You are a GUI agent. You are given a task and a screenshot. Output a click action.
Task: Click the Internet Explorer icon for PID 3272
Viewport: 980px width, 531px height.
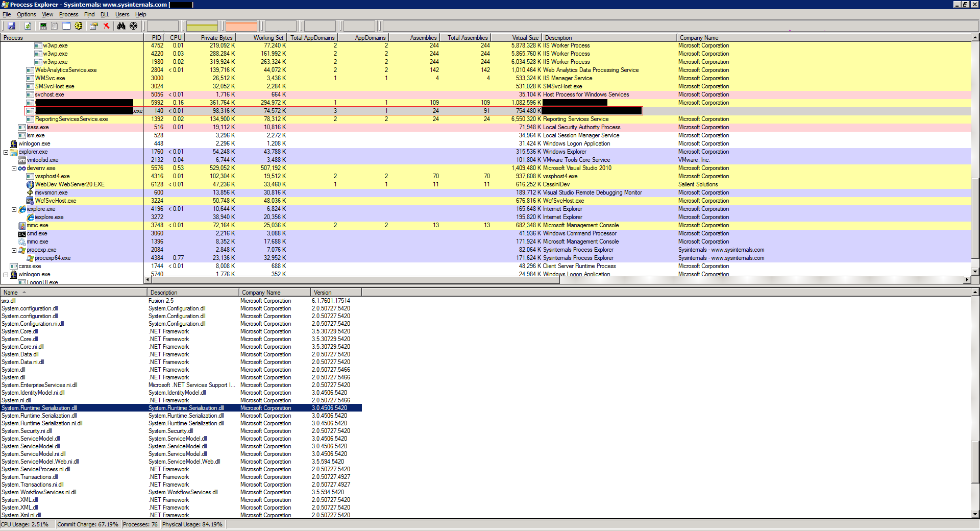coord(30,217)
